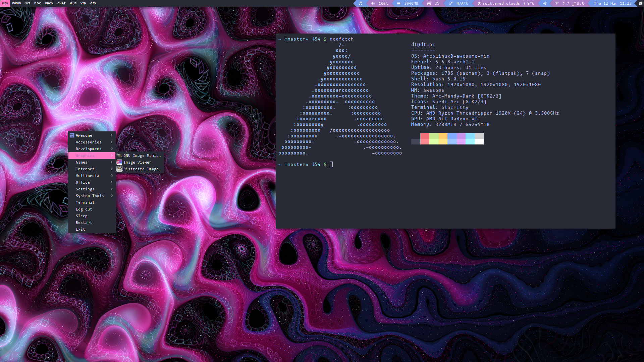This screenshot has height=362, width=644.
Task: Expand the Accessories submenu
Action: (x=89, y=142)
